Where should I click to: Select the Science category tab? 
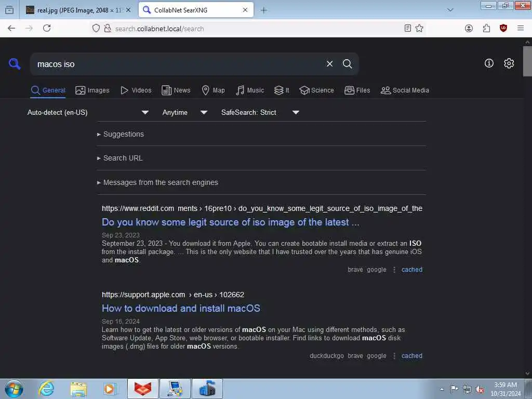click(316, 90)
